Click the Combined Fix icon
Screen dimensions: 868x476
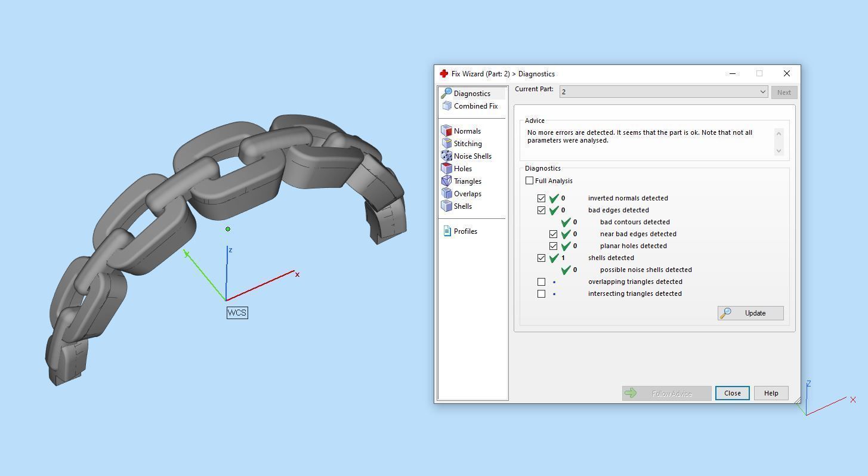point(447,106)
